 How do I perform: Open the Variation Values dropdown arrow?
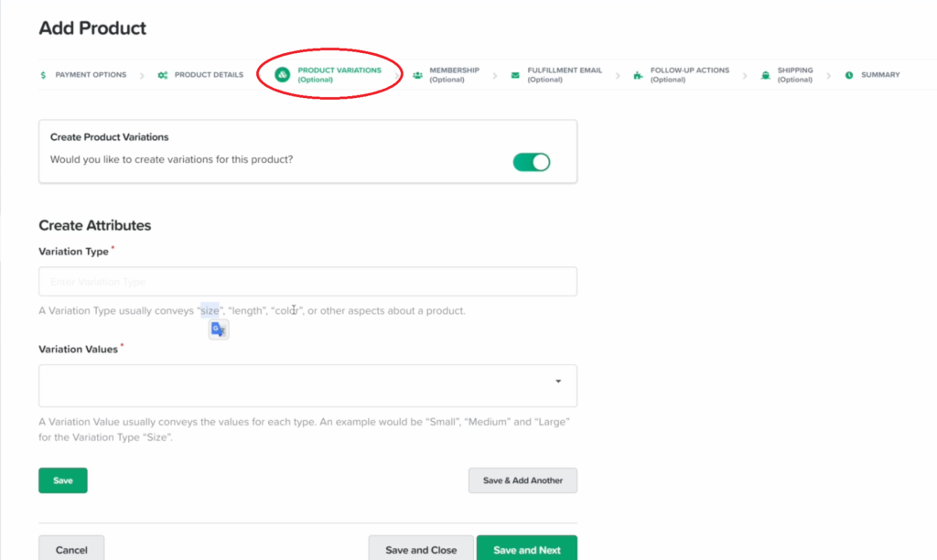558,382
